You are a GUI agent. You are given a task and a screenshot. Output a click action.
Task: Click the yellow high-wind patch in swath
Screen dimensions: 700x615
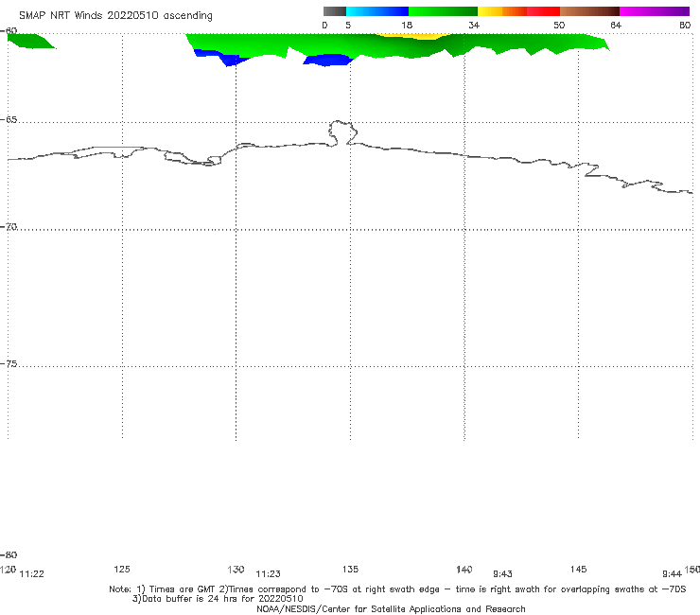(x=414, y=36)
